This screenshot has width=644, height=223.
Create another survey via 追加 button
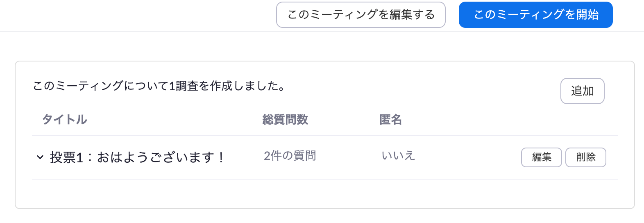582,91
